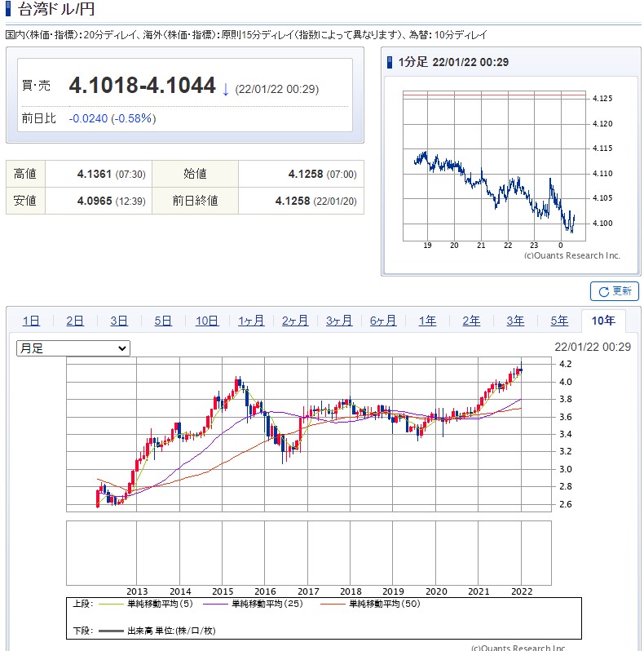The width and height of the screenshot is (644, 651).
Task: Switch to the 3日 chart range
Action: [x=119, y=321]
